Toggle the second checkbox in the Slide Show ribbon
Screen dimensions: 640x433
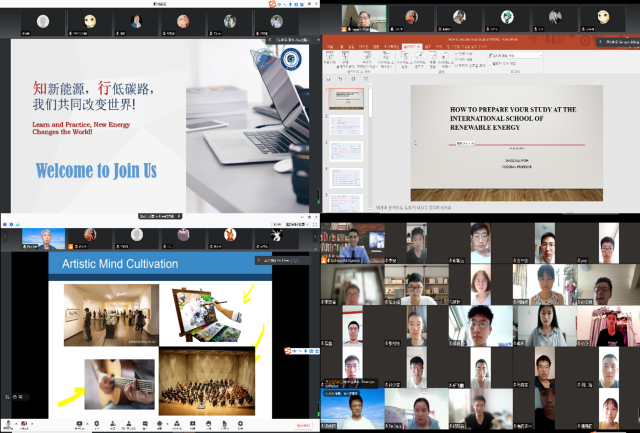[x=455, y=61]
